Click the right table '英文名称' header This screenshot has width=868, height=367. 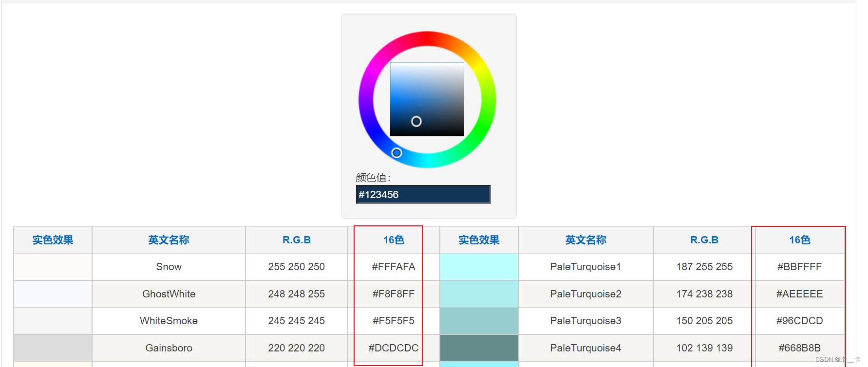585,240
